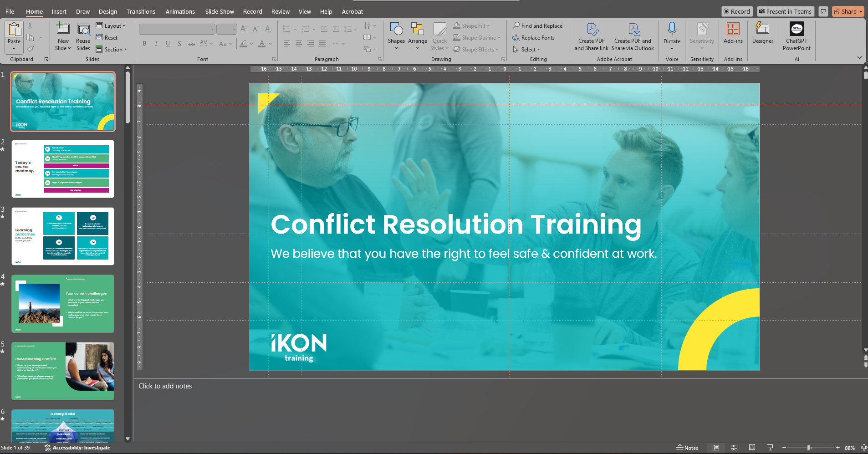The height and width of the screenshot is (454, 868).
Task: Open the Comments pane icon
Action: (x=823, y=11)
